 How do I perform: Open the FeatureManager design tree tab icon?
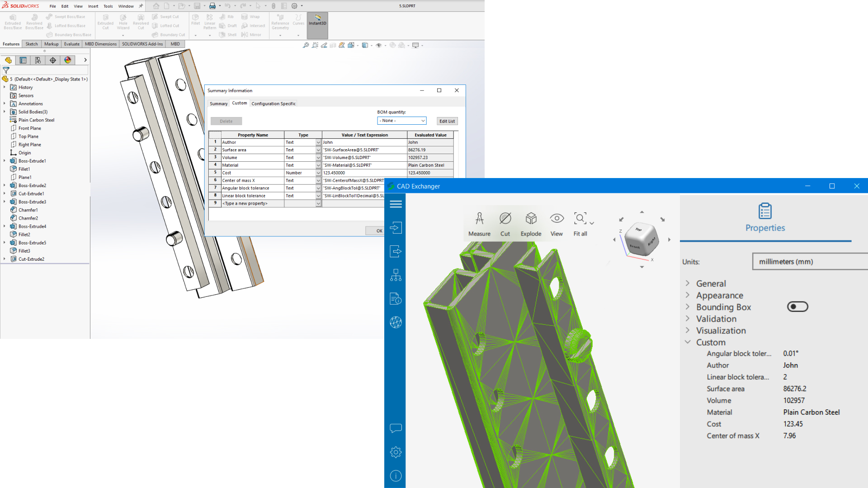[8, 60]
